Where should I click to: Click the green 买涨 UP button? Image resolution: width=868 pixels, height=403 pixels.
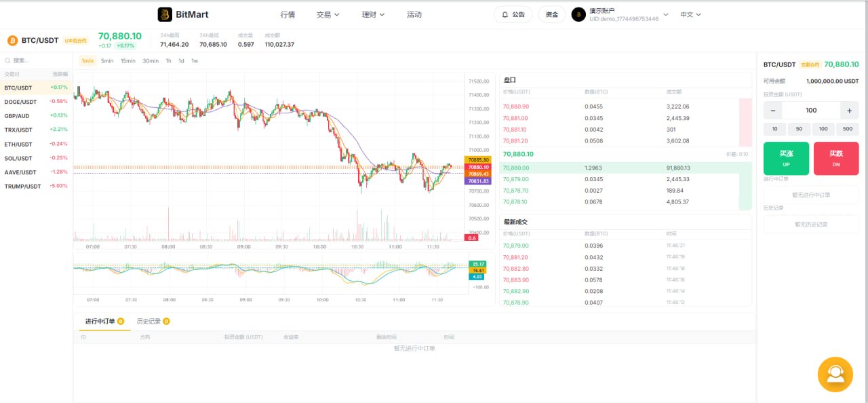pyautogui.click(x=785, y=158)
